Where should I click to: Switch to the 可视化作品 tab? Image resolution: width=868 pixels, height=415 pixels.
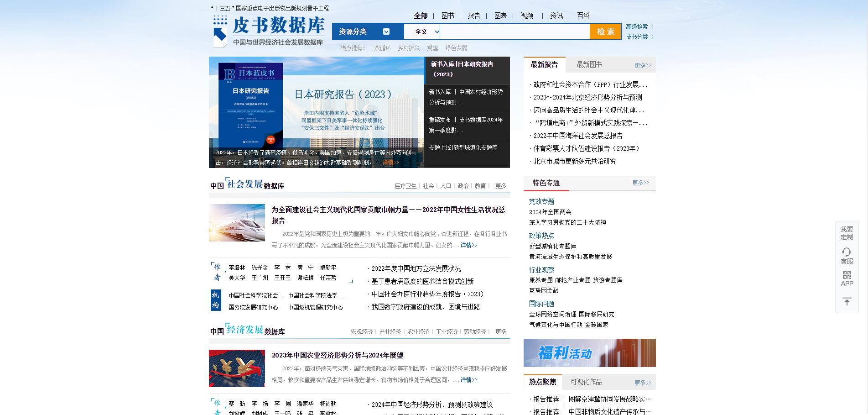(586, 382)
